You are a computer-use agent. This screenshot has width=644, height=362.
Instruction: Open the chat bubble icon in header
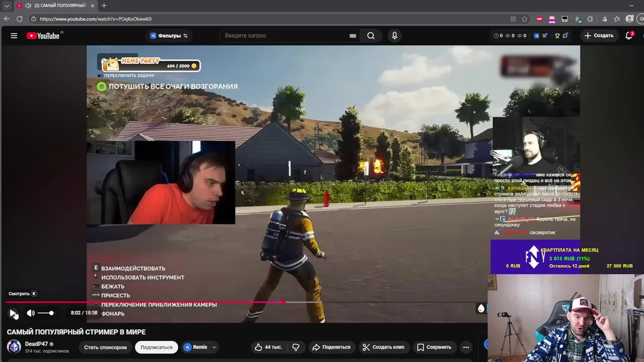(566, 36)
